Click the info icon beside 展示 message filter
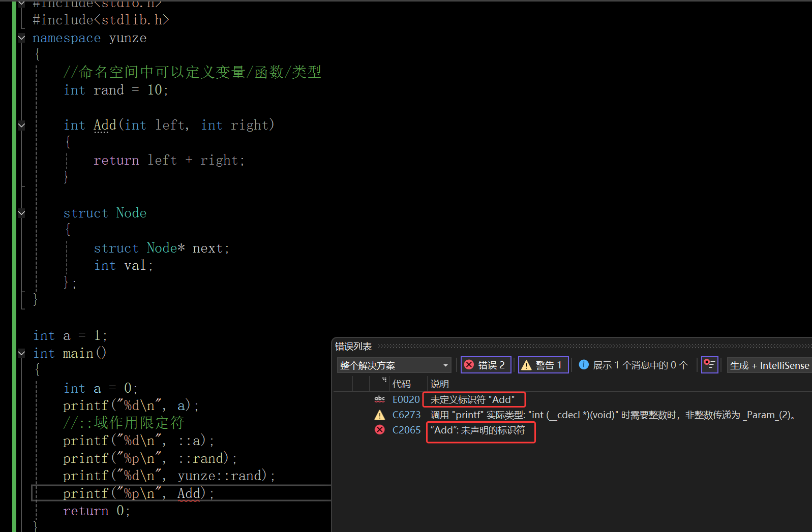 pos(584,364)
